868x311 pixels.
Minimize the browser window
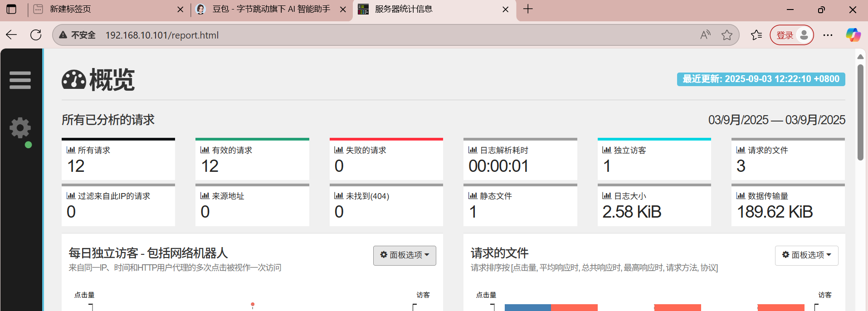coord(790,10)
